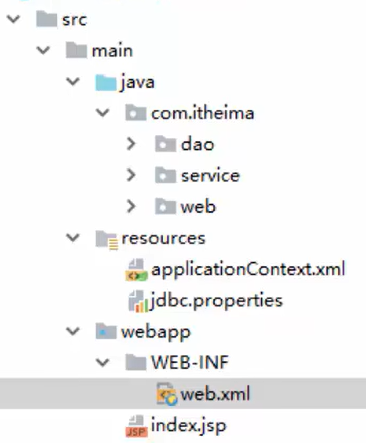Collapse the WEB-INF folder

pos(103,363)
